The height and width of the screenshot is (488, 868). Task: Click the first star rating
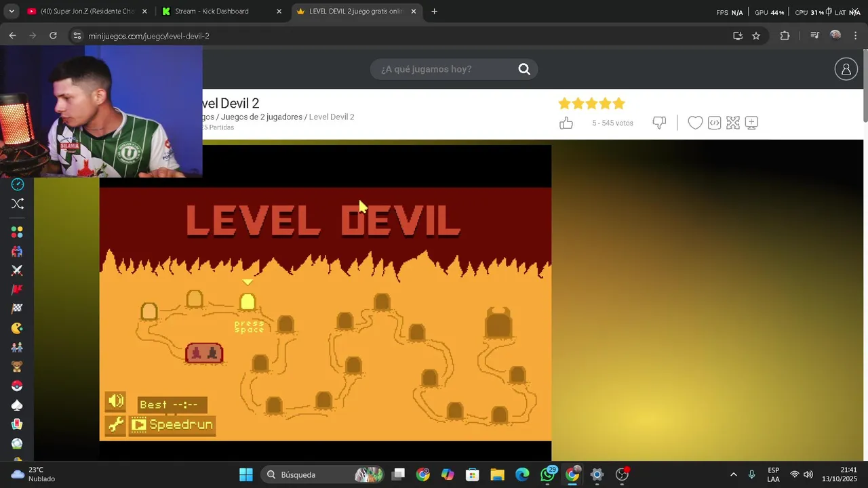point(564,104)
